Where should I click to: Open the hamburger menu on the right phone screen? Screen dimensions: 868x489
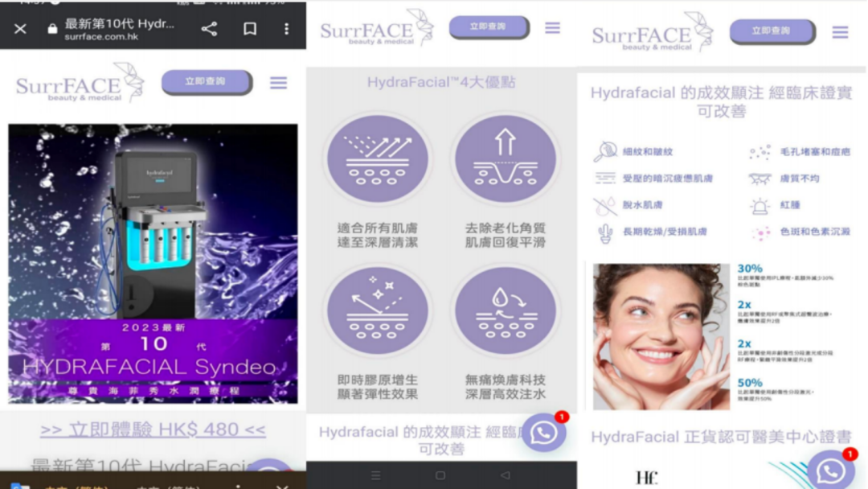pyautogui.click(x=841, y=32)
